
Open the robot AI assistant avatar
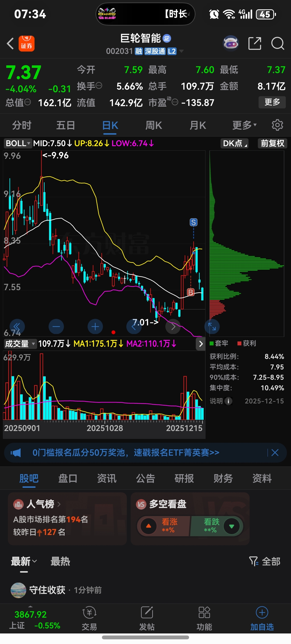(x=230, y=43)
